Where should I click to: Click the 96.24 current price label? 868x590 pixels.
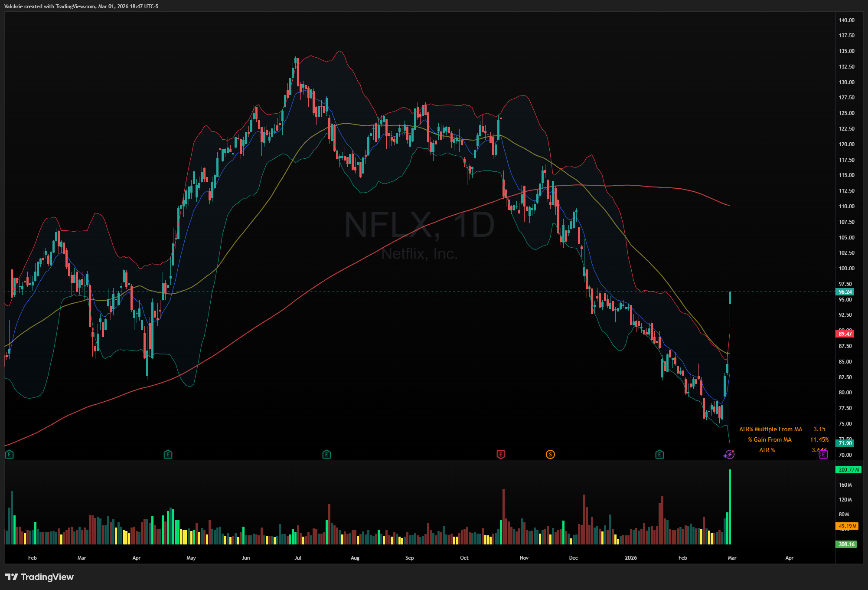845,292
